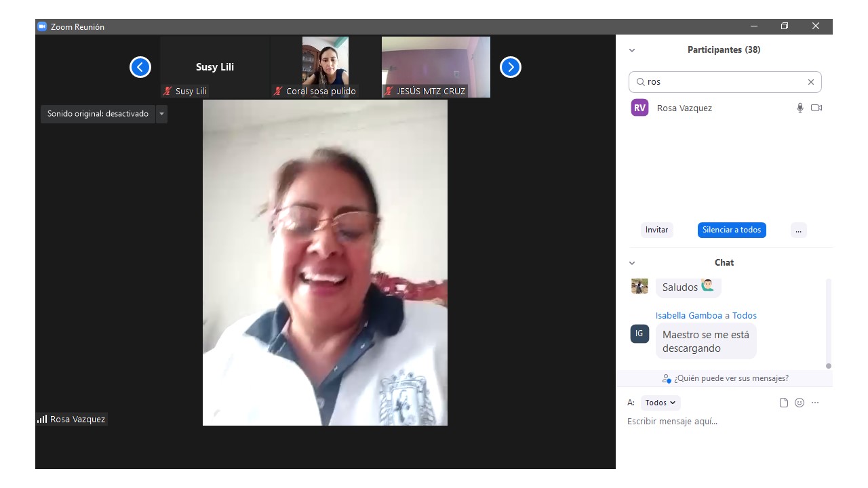Collapse the Chat panel chevron
868x488 pixels.
[x=632, y=263]
